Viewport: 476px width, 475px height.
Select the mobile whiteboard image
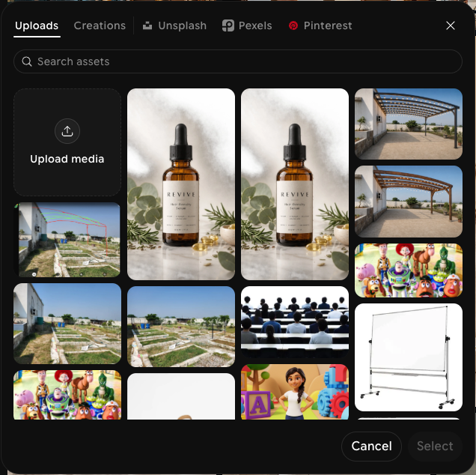point(409,357)
